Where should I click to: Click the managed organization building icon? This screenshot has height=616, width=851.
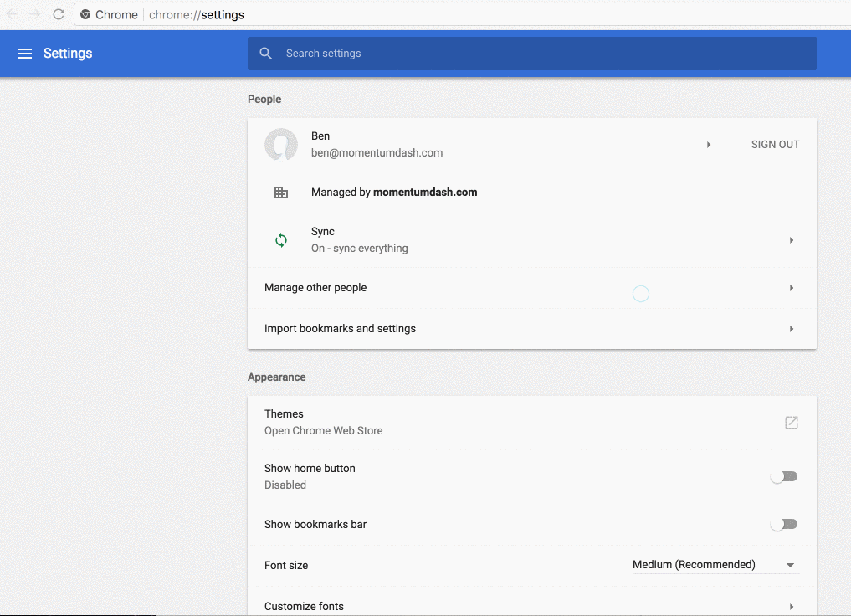pos(281,192)
